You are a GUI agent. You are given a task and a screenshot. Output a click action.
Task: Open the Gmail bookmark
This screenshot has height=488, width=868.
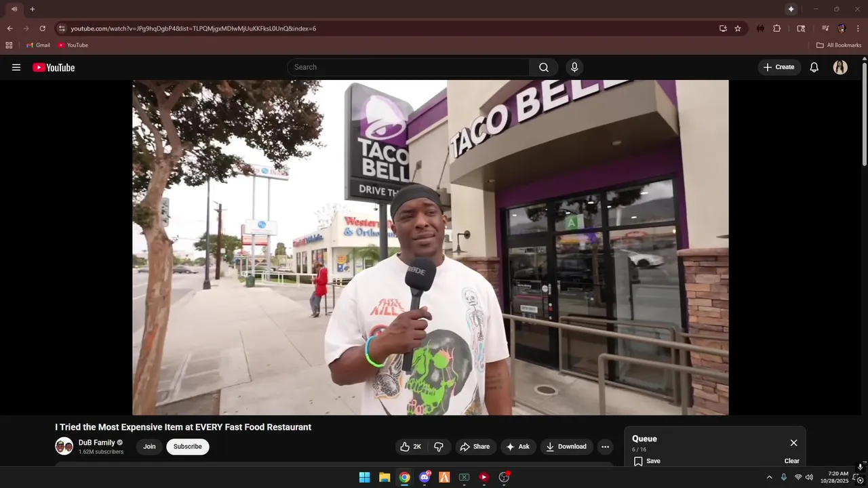pos(38,45)
